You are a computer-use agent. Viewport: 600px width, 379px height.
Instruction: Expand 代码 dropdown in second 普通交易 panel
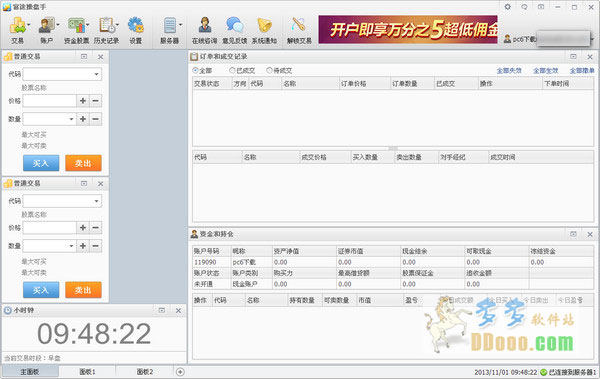click(96, 201)
